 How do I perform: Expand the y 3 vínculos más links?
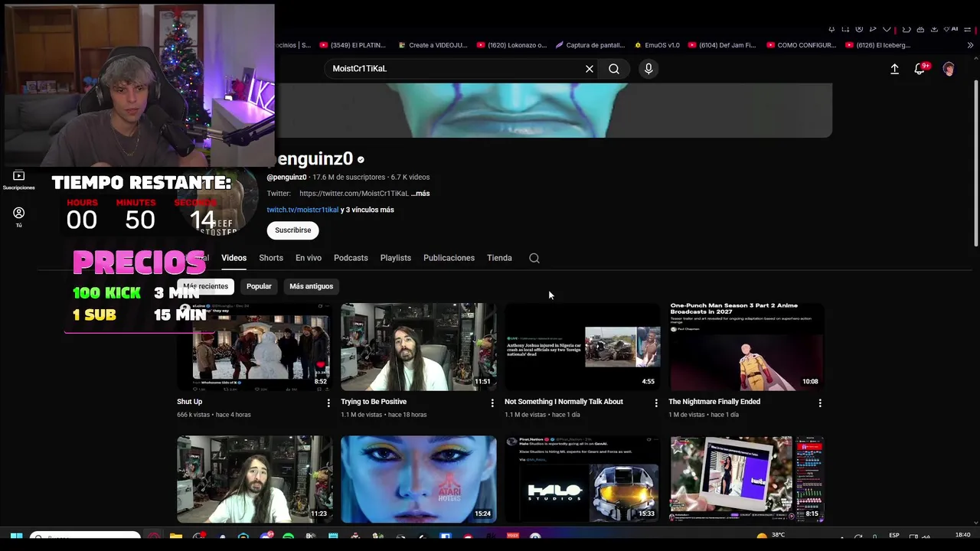pos(367,210)
